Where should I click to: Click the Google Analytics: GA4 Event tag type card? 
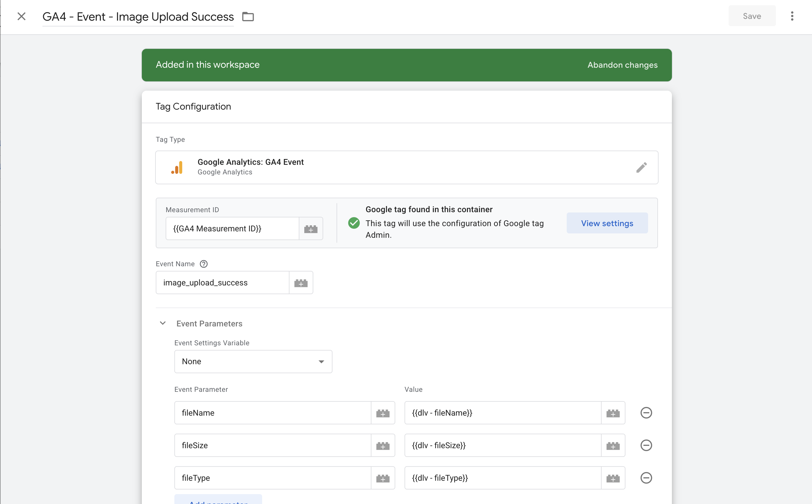407,167
